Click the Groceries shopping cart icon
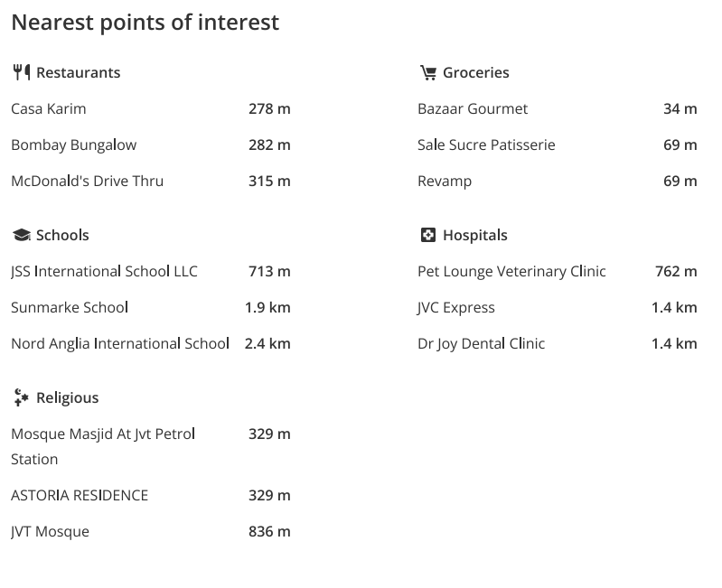 (x=428, y=72)
